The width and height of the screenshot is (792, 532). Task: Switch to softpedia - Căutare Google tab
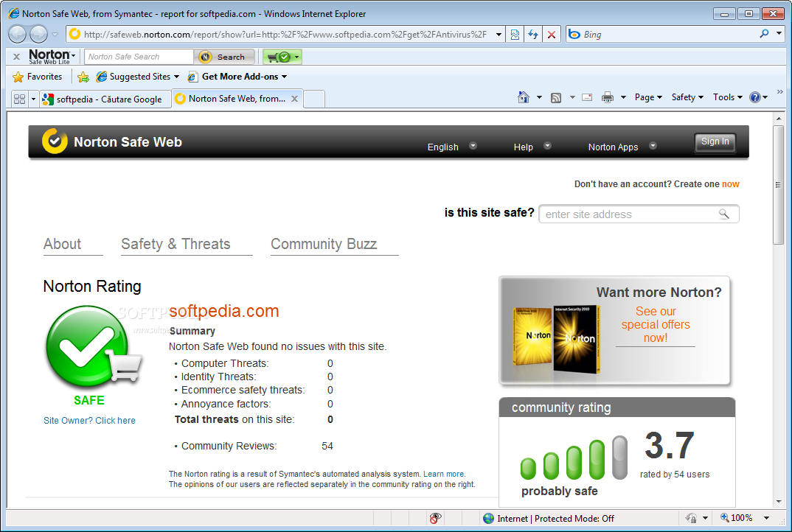105,99
